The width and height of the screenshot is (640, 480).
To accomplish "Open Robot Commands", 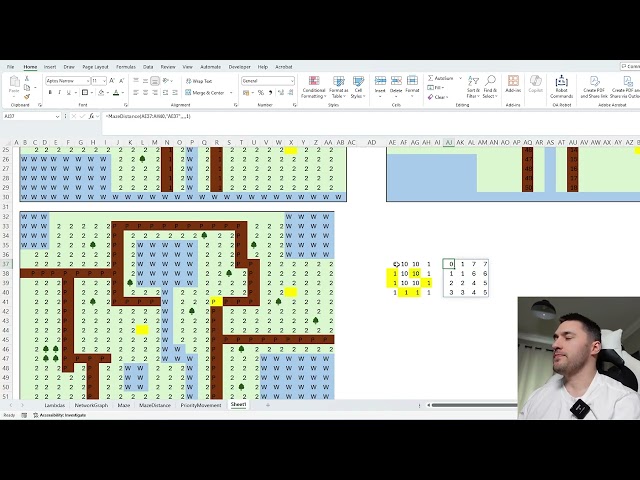I will click(x=562, y=87).
